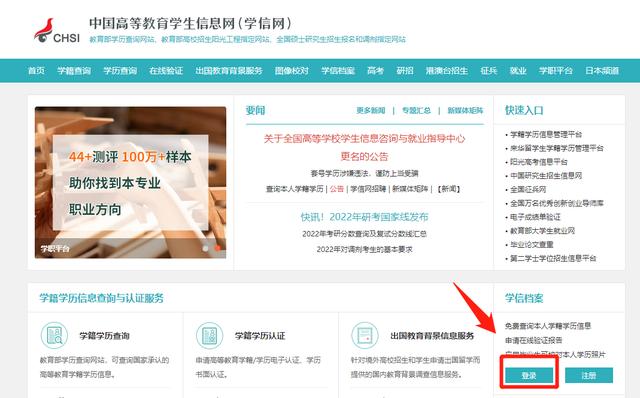Click 【新闻】 link

click(449, 189)
